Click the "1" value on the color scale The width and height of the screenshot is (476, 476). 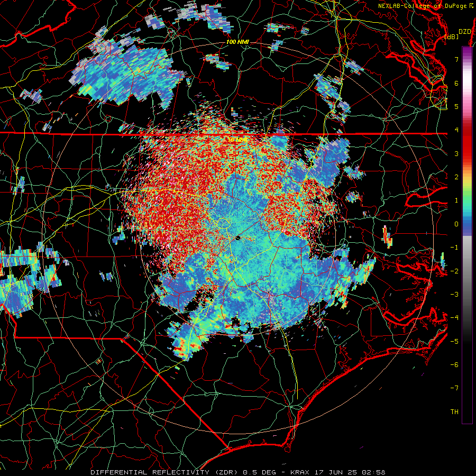pos(456,200)
